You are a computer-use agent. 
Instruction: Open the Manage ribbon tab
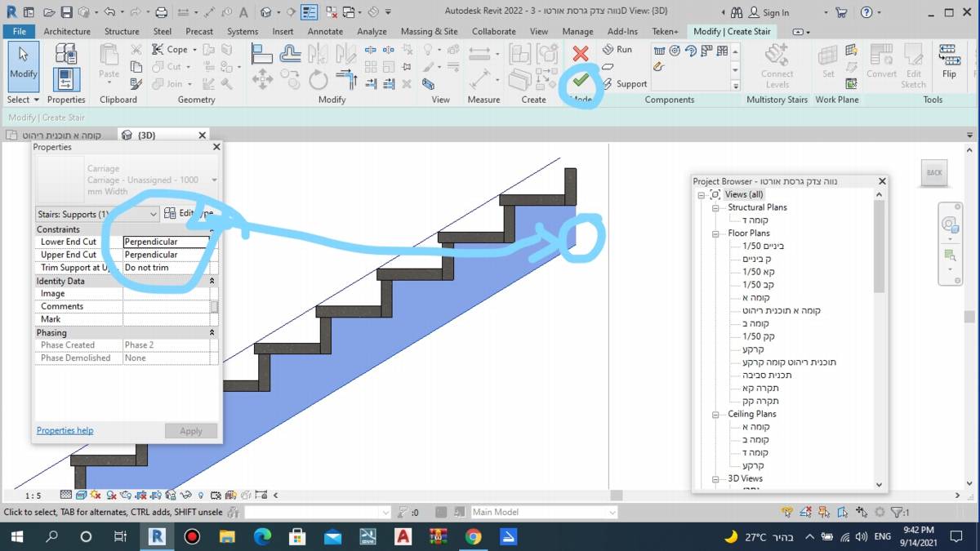point(577,31)
